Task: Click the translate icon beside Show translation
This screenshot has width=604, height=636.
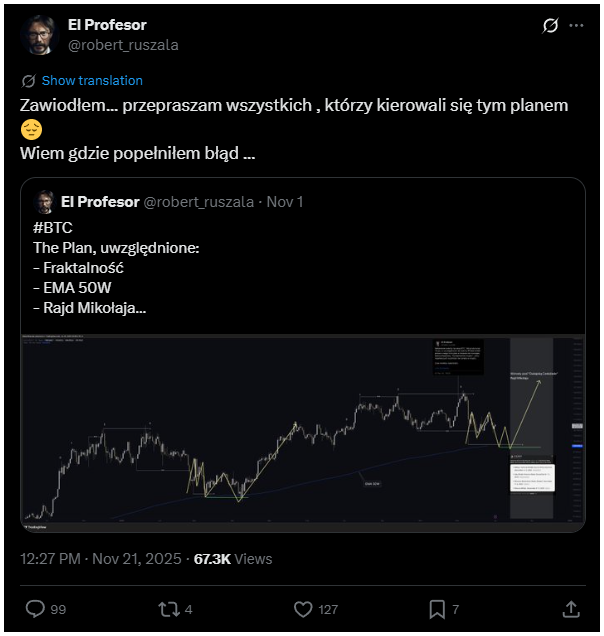Action: tap(28, 80)
